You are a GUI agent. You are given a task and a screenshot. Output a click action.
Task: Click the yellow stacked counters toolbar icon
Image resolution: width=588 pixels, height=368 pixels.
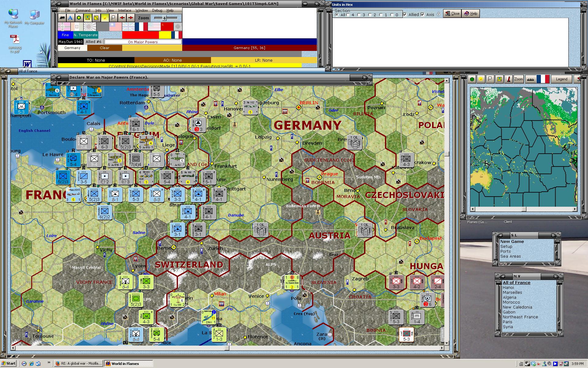click(96, 18)
